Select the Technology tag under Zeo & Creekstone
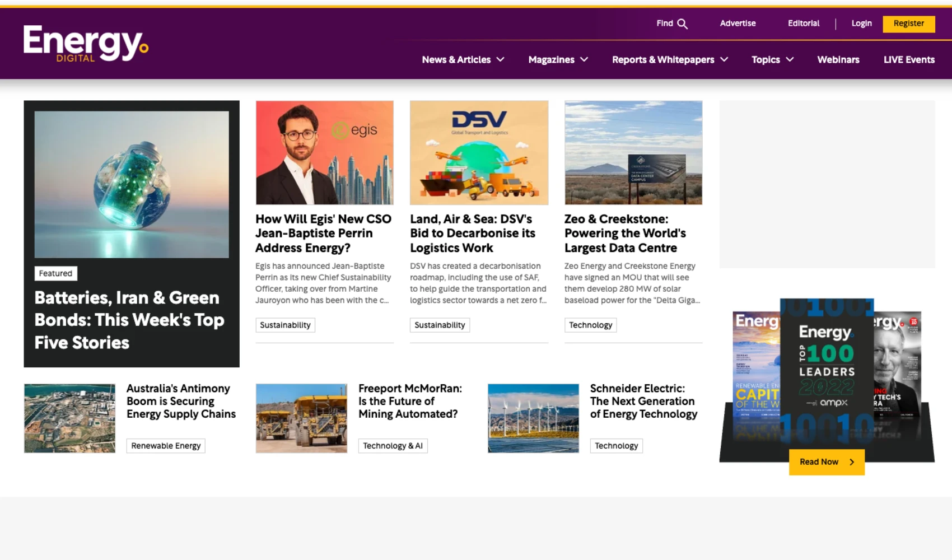The height and width of the screenshot is (560, 952). [x=590, y=325]
